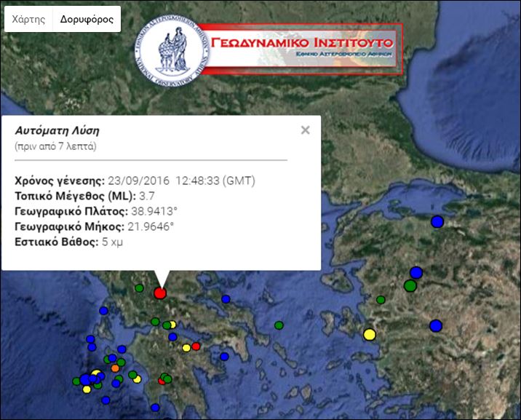Select the only orange earthquake marker
The image size is (521, 420).
(x=115, y=368)
